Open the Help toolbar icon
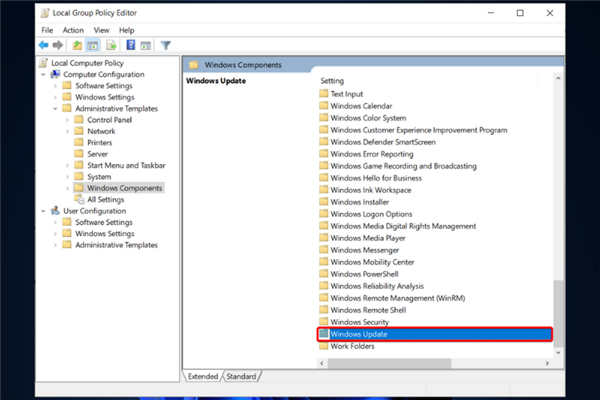 coord(130,45)
